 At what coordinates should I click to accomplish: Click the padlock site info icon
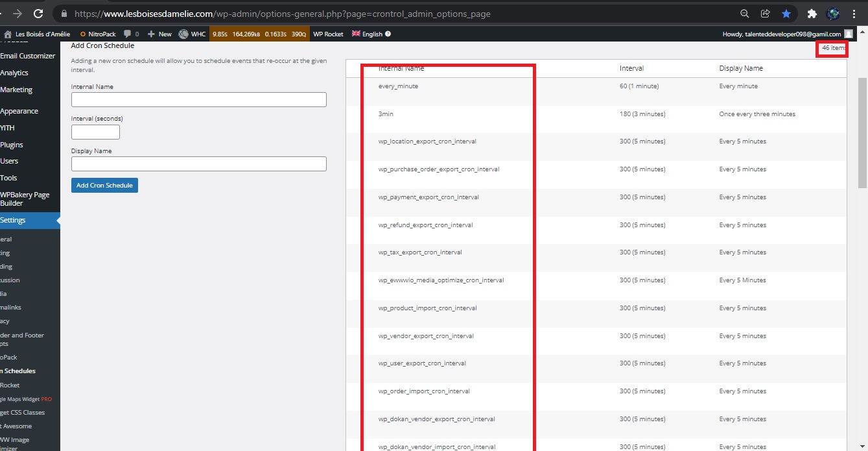pyautogui.click(x=64, y=14)
